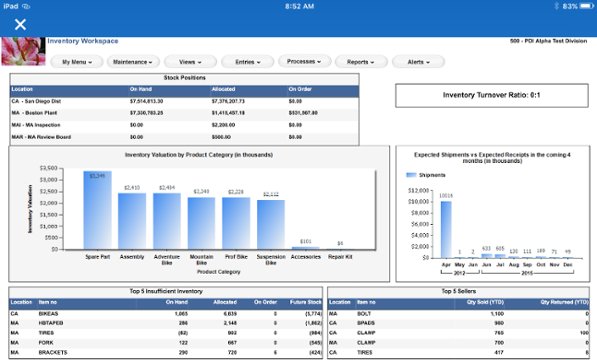Tap the Wi-Fi icon next to iPad
The height and width of the screenshot is (363, 597).
26,6
